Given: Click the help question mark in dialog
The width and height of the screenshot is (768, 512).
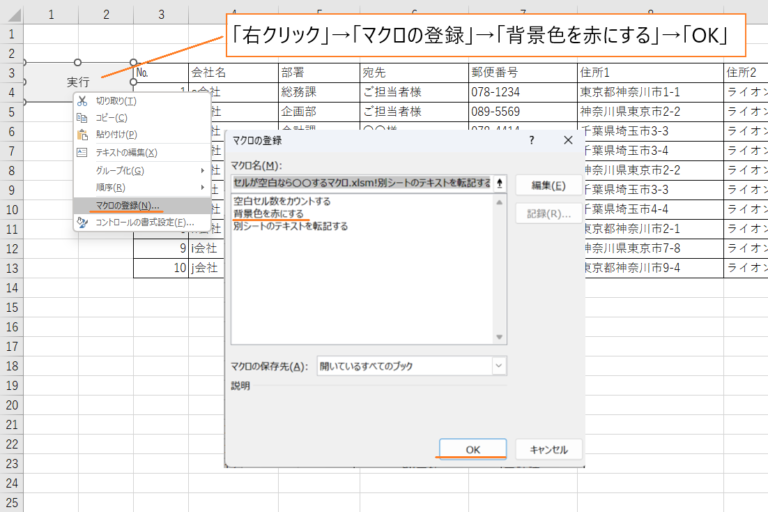Looking at the screenshot, I should 531,141.
